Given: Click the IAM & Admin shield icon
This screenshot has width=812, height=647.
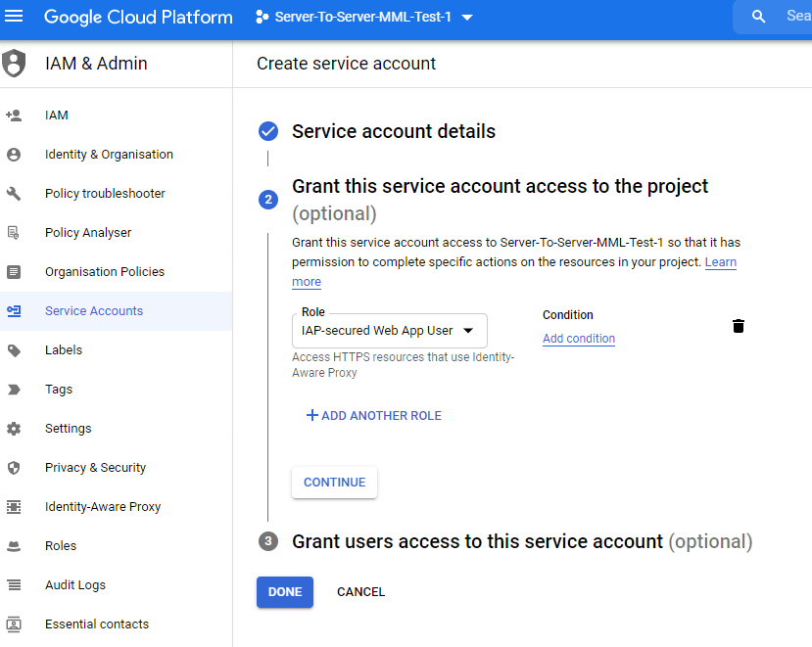Looking at the screenshot, I should (x=14, y=64).
